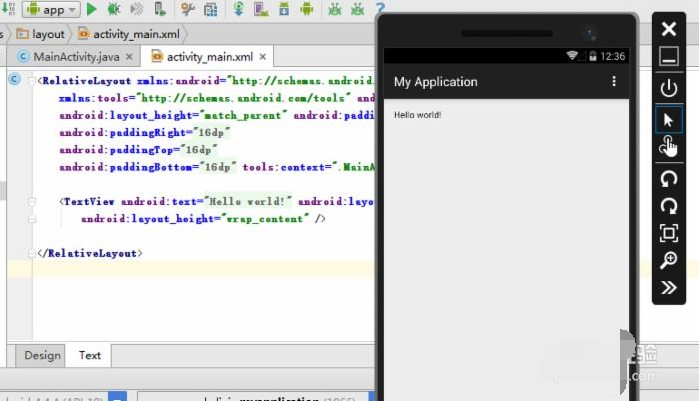Rotate the emulator counter-clockwise
The image size is (699, 401).
(668, 177)
